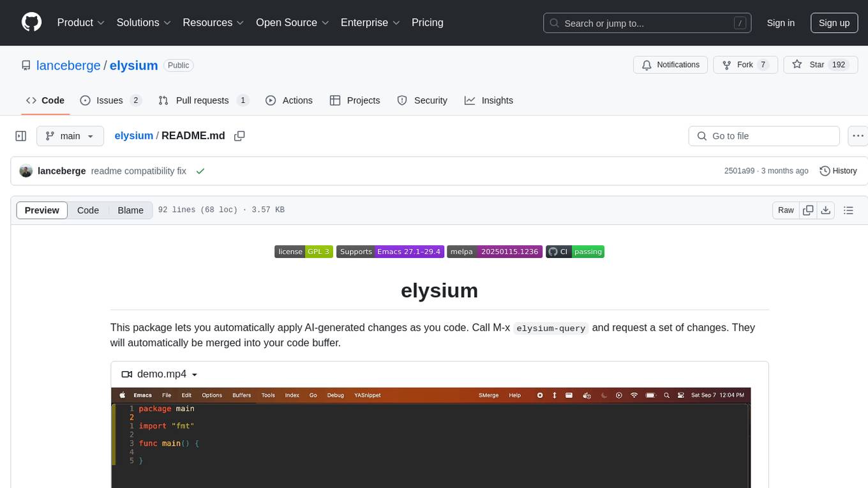Click the demo video frame
The width and height of the screenshot is (868, 488).
click(x=431, y=438)
